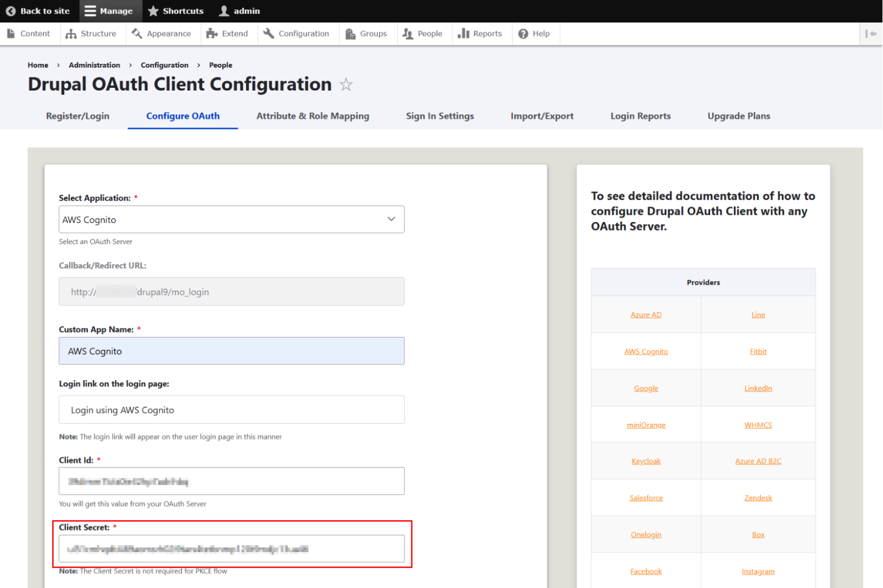Viewport: 883px width, 588px height.
Task: Open the admin user menu
Action: [x=239, y=11]
